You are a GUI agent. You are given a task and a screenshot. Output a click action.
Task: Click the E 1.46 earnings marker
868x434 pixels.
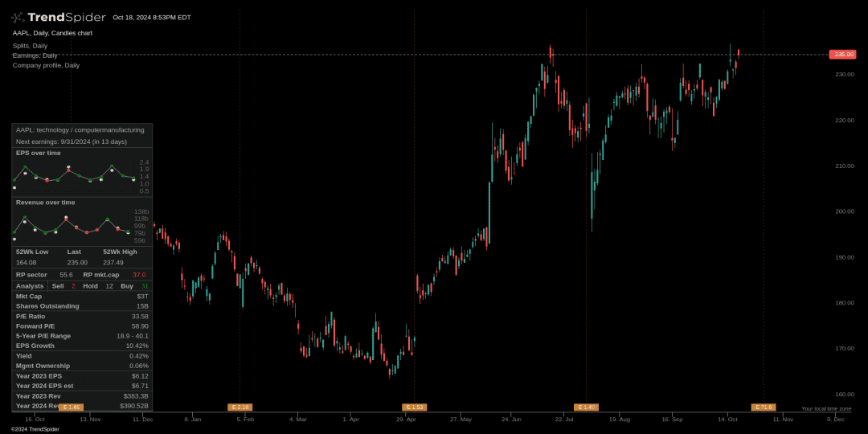(72, 407)
